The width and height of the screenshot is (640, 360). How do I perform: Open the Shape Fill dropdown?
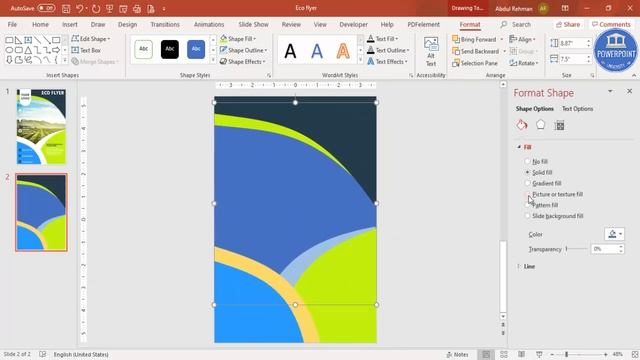pos(238,39)
